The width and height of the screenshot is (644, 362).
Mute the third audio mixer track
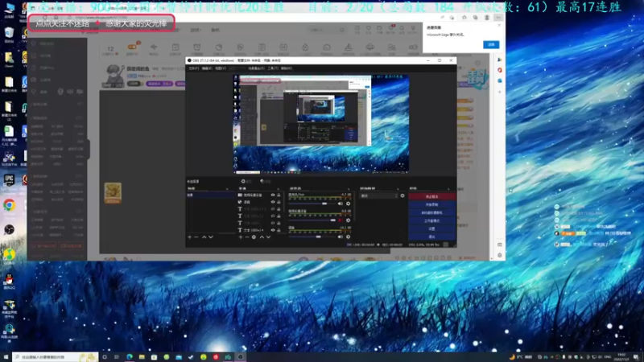340,237
